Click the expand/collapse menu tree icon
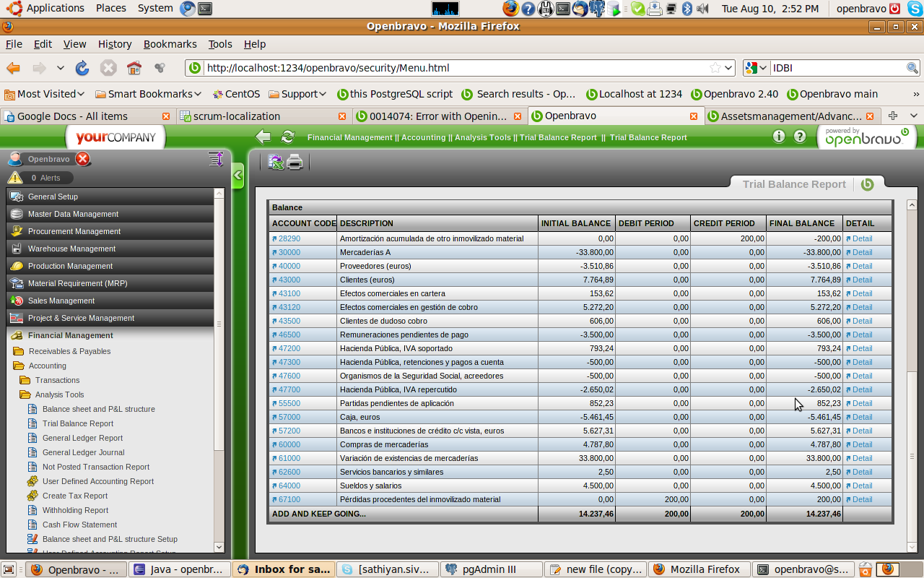Viewport: 924px width, 578px height. 215,159
